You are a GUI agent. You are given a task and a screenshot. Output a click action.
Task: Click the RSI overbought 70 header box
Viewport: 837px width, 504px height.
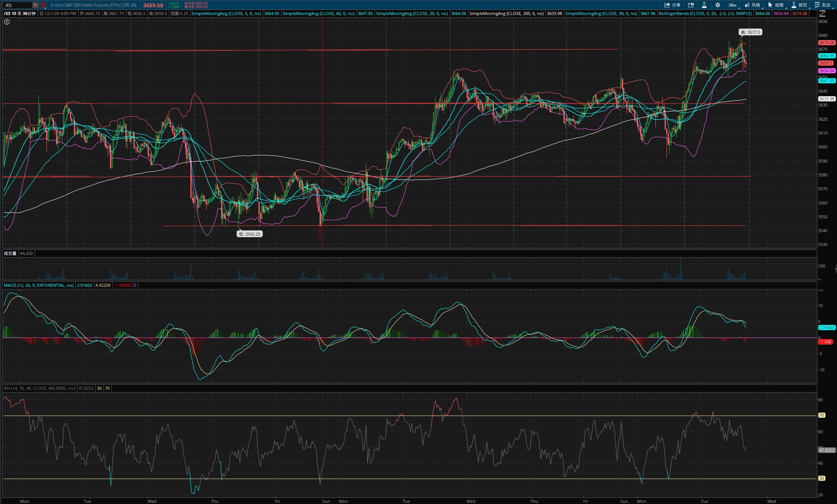tap(107, 388)
